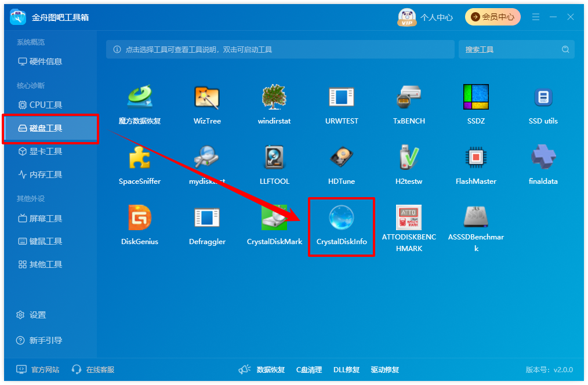Select URWTEST tool
Viewport: 588px width, 385px height.
click(x=342, y=104)
